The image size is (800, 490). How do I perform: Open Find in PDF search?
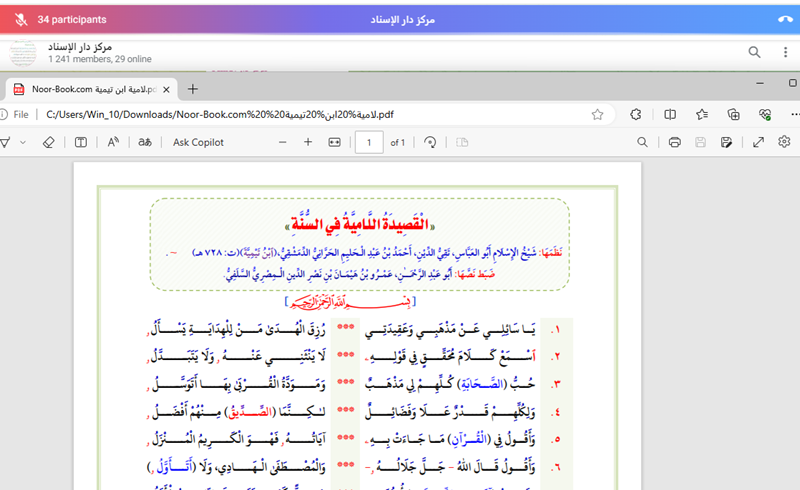[642, 142]
